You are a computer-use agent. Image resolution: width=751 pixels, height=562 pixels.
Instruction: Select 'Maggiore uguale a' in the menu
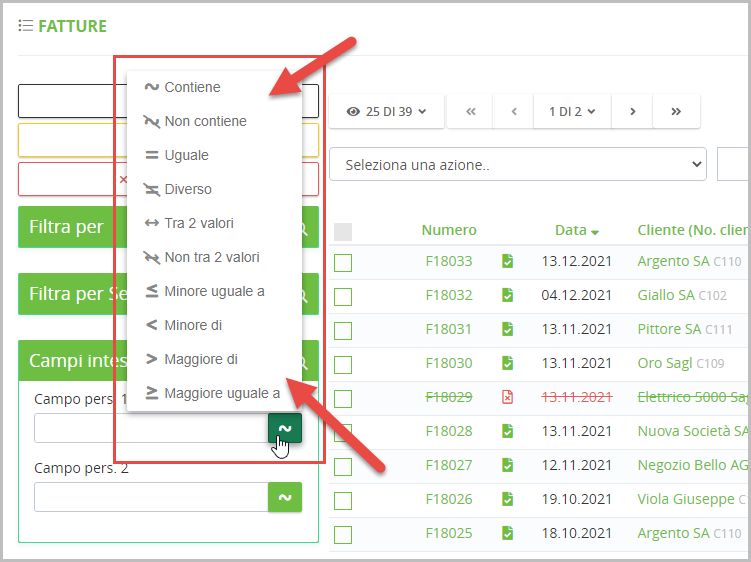point(221,393)
